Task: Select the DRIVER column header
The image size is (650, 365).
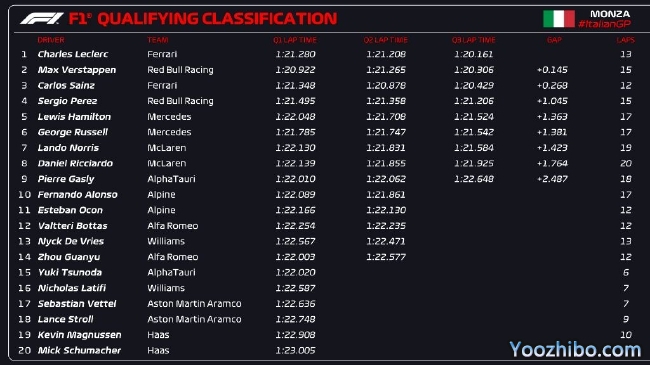Action: [x=51, y=40]
